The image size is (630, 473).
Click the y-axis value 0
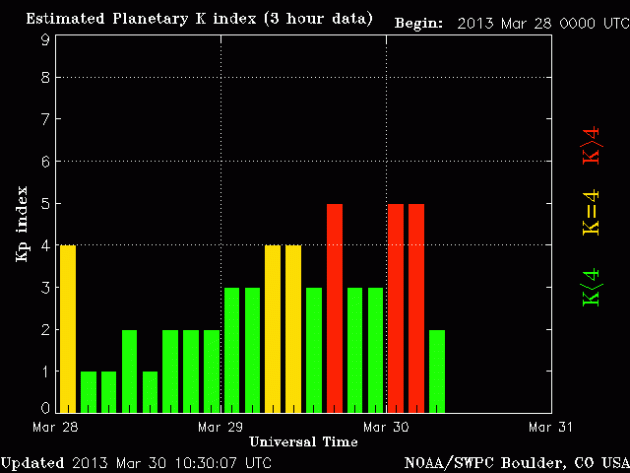45,408
